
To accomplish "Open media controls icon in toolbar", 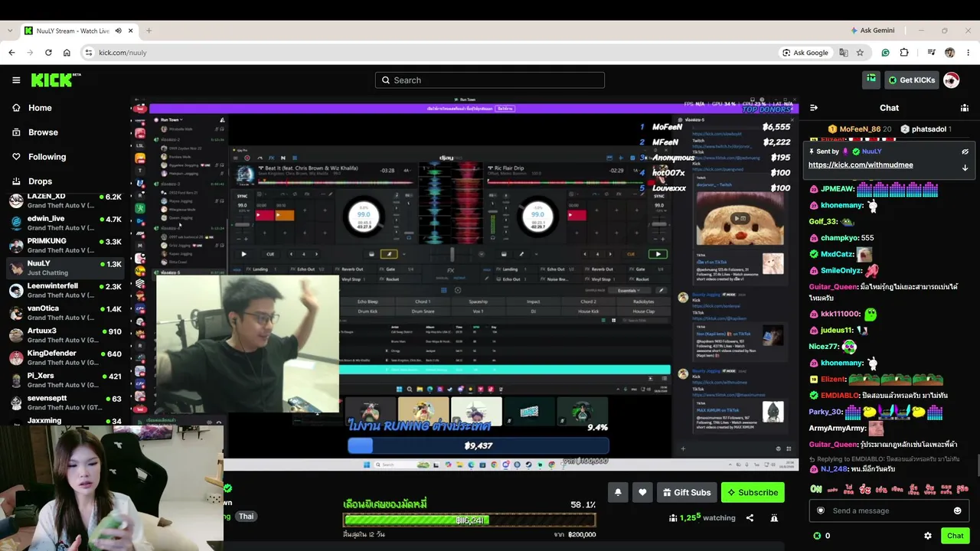I will 931,53.
